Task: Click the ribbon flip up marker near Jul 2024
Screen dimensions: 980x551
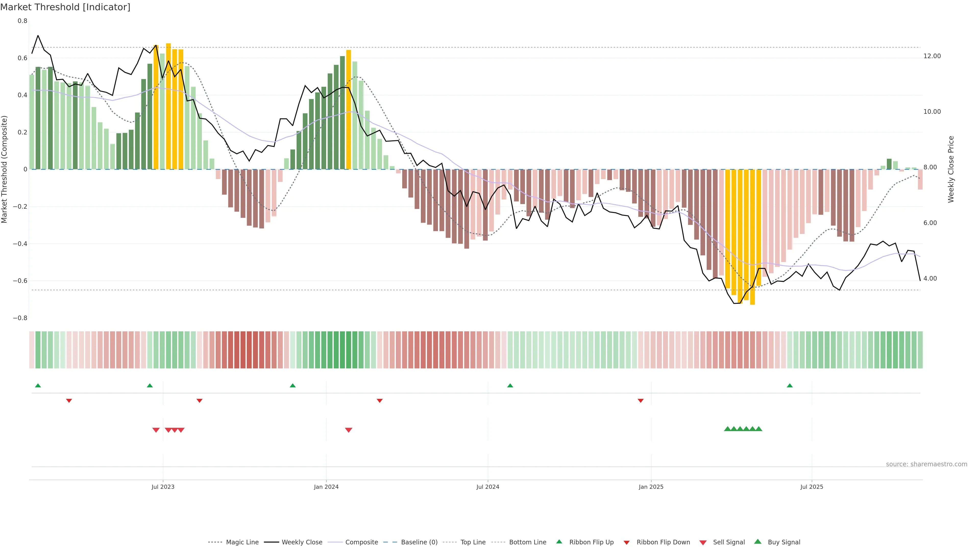Action: tap(510, 386)
